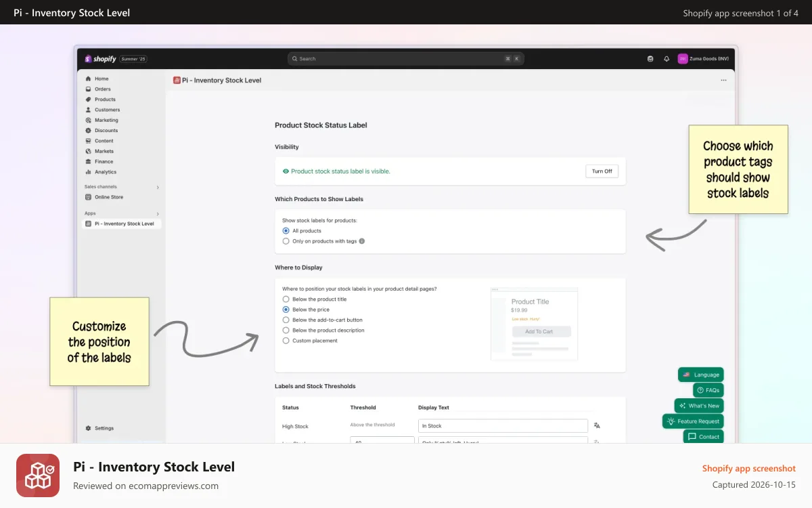Click the green eye visibility icon
The image size is (812, 508).
click(286, 171)
